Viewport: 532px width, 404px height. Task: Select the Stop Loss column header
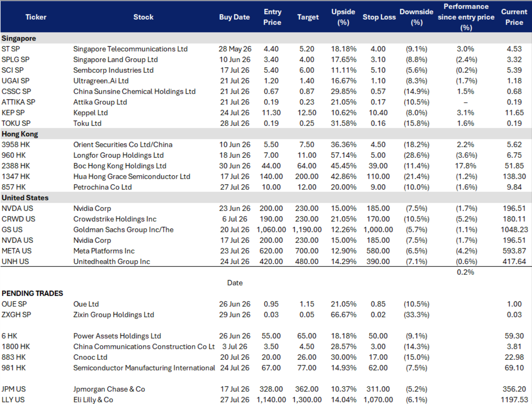(379, 17)
